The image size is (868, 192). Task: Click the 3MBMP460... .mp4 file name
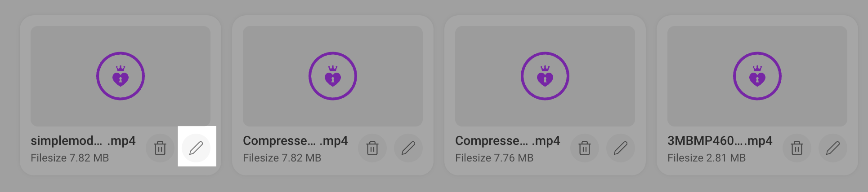tap(720, 141)
